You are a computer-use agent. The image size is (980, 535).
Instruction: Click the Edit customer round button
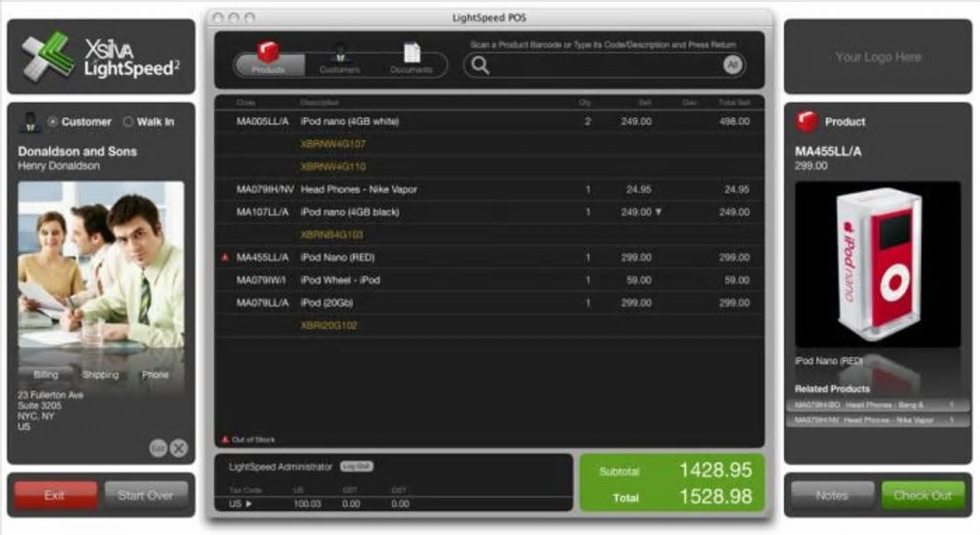tap(159, 449)
